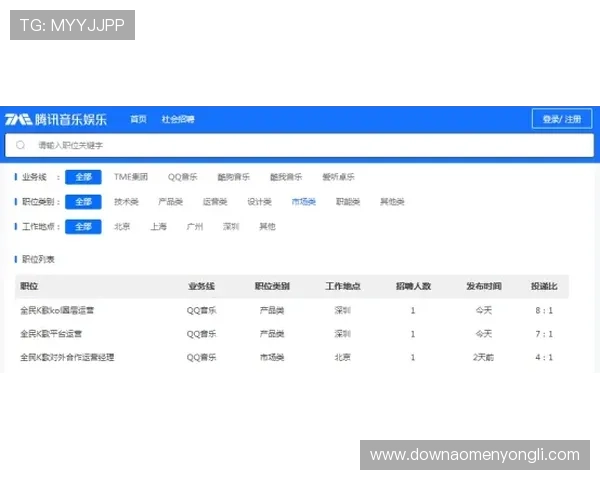Click the 招聘人数 column header
Viewport: 600px width, 480px height.
pyautogui.click(x=413, y=286)
